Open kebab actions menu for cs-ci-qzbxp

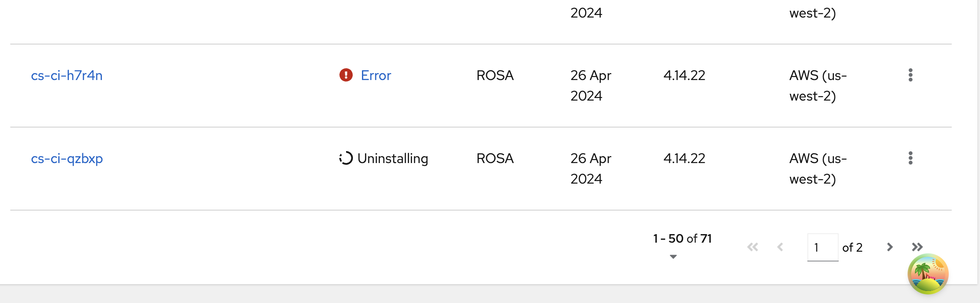tap(910, 158)
